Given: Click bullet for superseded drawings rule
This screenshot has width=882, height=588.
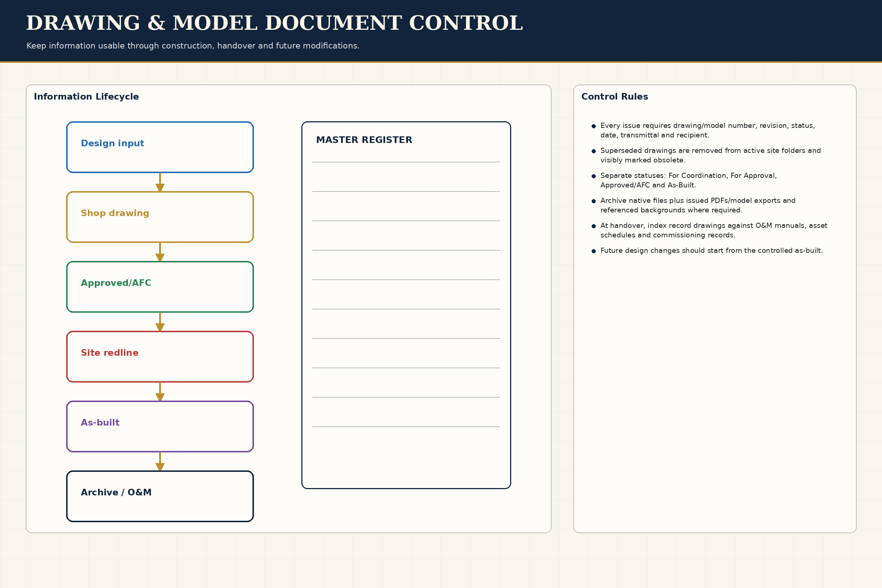Looking at the screenshot, I should 594,151.
